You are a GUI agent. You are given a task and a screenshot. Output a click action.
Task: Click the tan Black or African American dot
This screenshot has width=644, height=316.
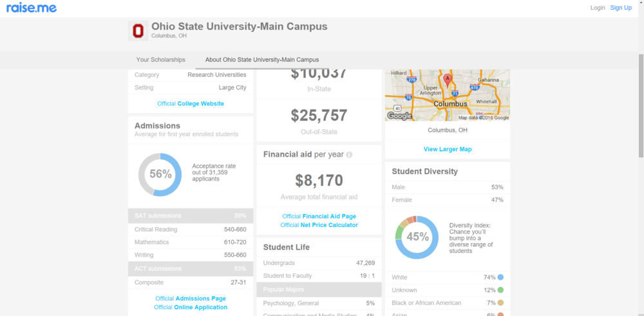[500, 303]
